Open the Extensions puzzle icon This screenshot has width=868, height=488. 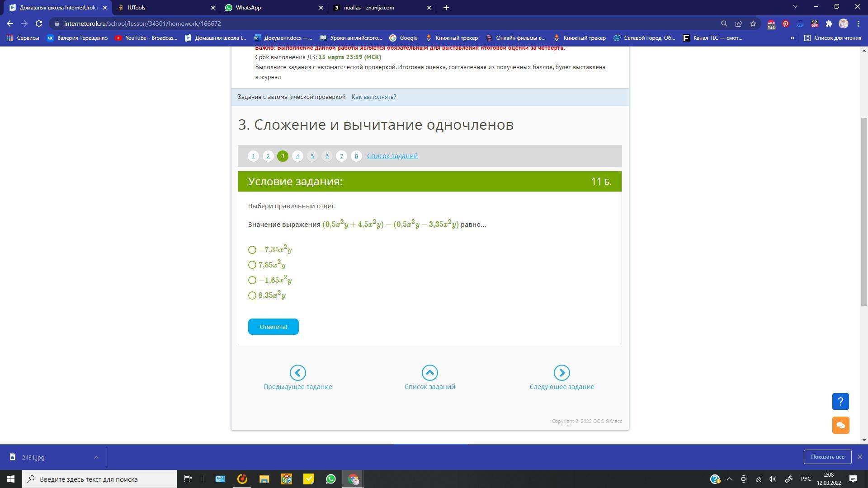coord(829,23)
